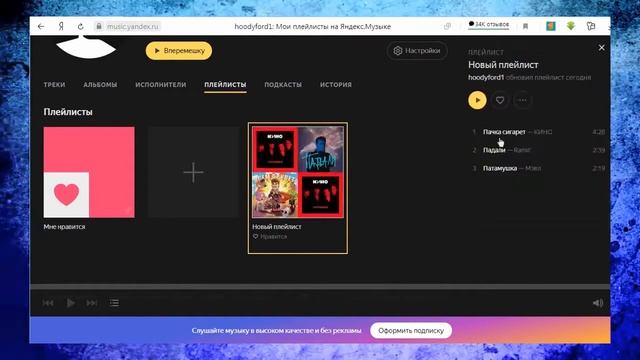This screenshot has width=640, height=360.
Task: Play the playlist with yellow play button
Action: click(477, 100)
